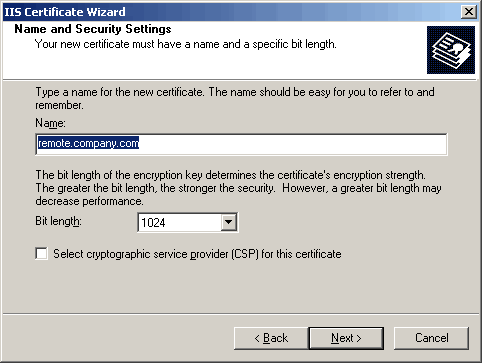Click the encryption key bit length explanation paragraph

click(238, 188)
